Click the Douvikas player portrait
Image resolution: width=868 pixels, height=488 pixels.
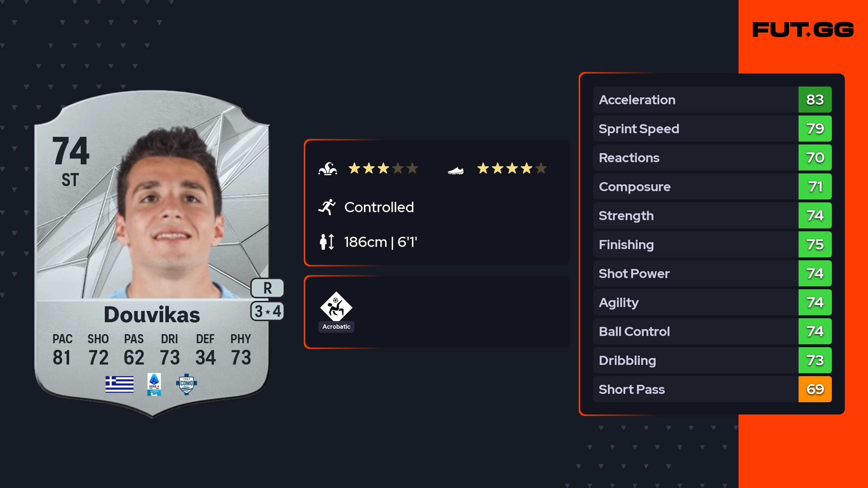tap(170, 214)
